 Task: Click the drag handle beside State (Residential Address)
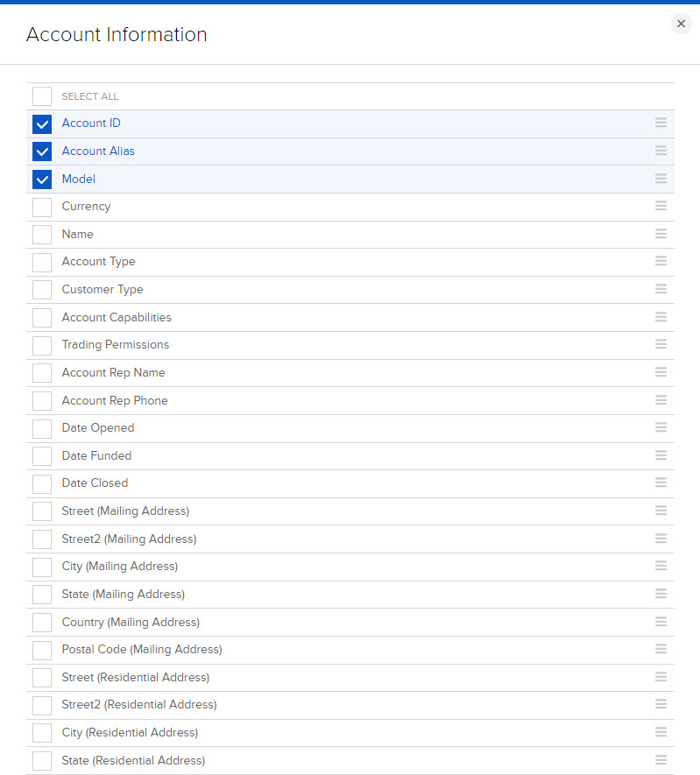[661, 760]
